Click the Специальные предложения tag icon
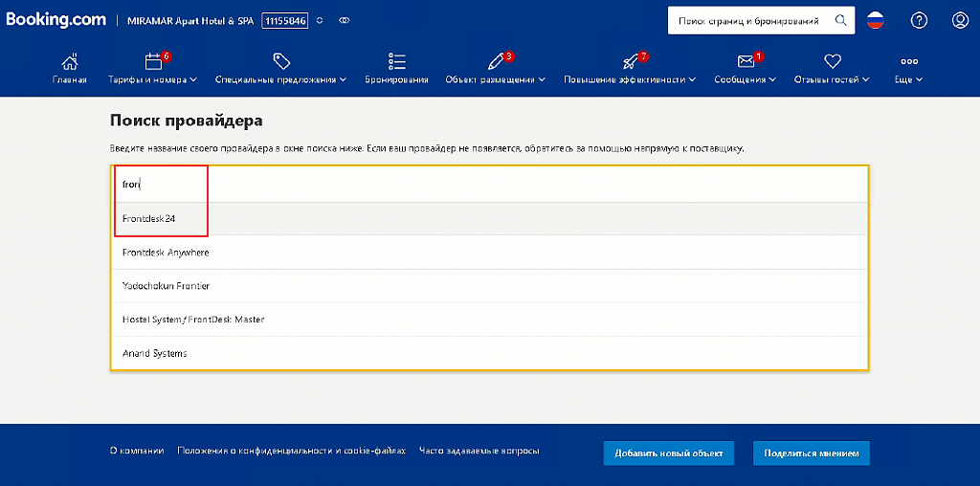 pyautogui.click(x=281, y=61)
